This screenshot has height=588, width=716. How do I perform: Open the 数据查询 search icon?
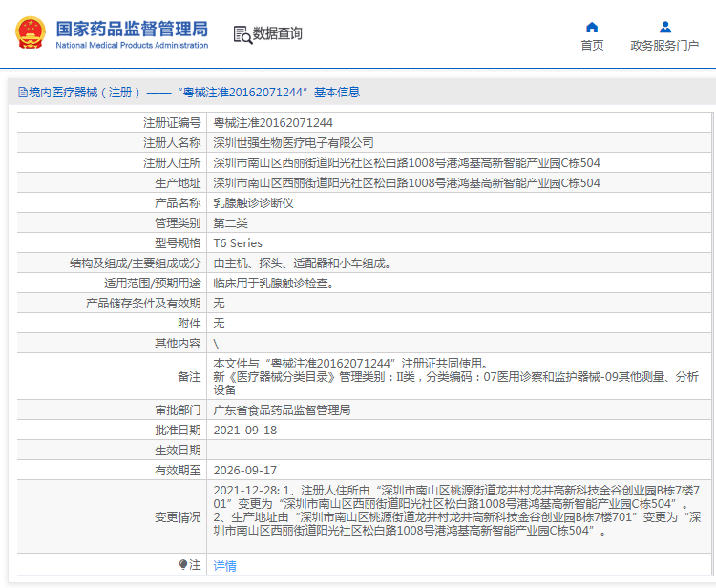tap(242, 34)
